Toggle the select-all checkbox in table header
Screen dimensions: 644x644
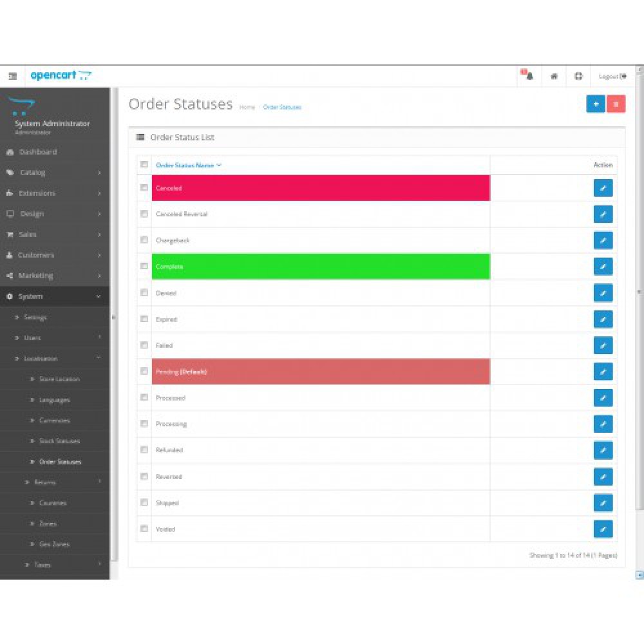pos(144,165)
